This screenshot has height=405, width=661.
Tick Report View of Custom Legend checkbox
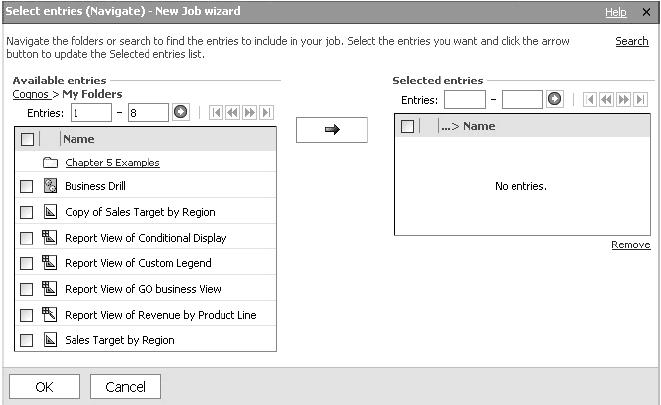tap(27, 263)
